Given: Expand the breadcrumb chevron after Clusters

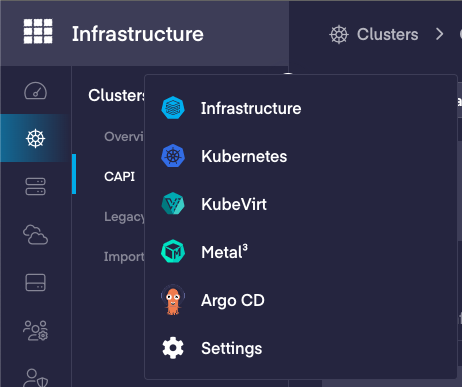Looking at the screenshot, I should coord(440,34).
